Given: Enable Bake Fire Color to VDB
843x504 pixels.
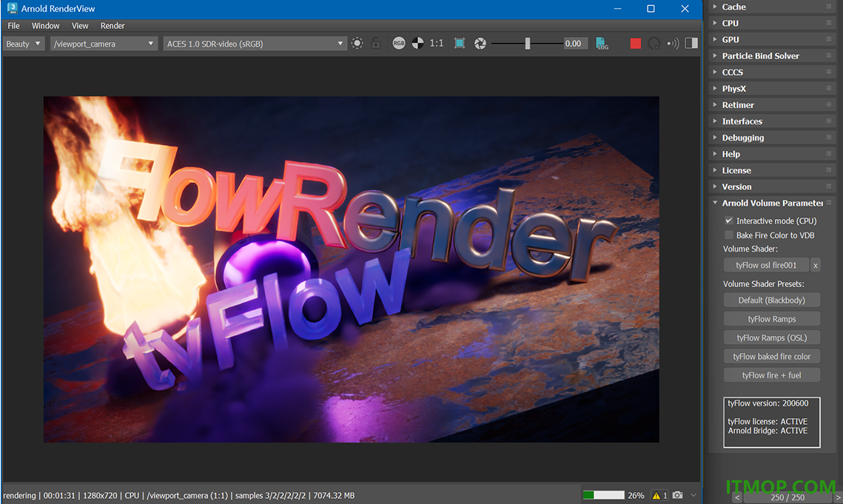Looking at the screenshot, I should (x=729, y=235).
